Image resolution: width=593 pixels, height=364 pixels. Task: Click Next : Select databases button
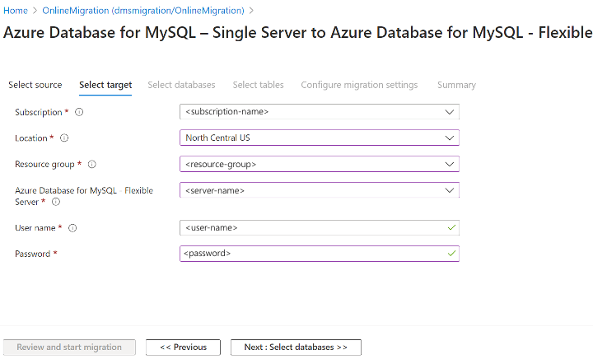[296, 348]
